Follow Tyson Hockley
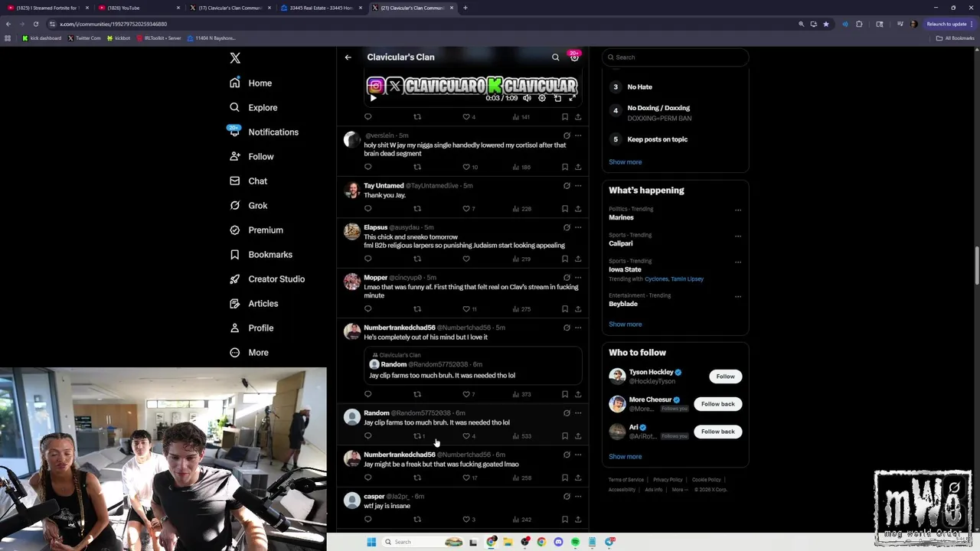 click(725, 377)
